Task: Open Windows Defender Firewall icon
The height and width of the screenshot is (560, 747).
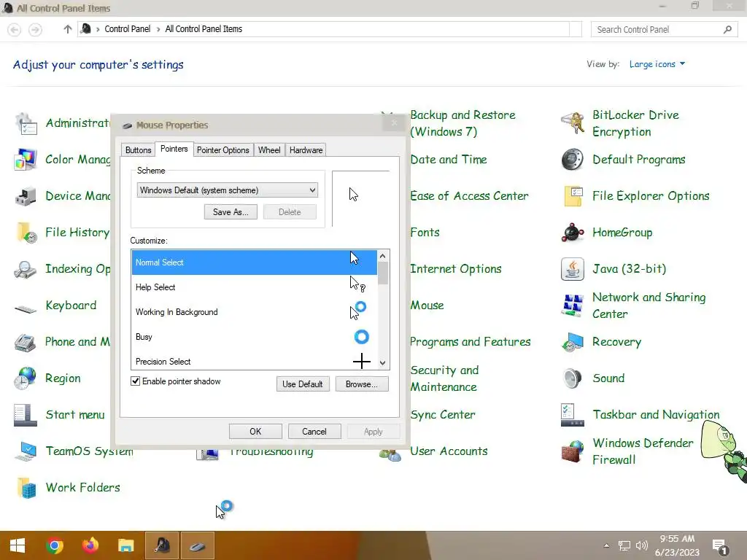Action: [x=572, y=451]
